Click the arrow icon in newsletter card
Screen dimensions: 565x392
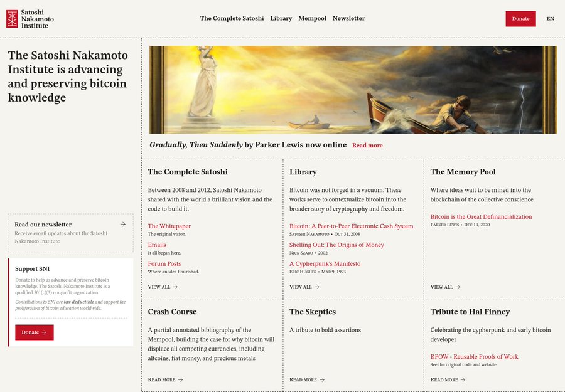(x=123, y=225)
